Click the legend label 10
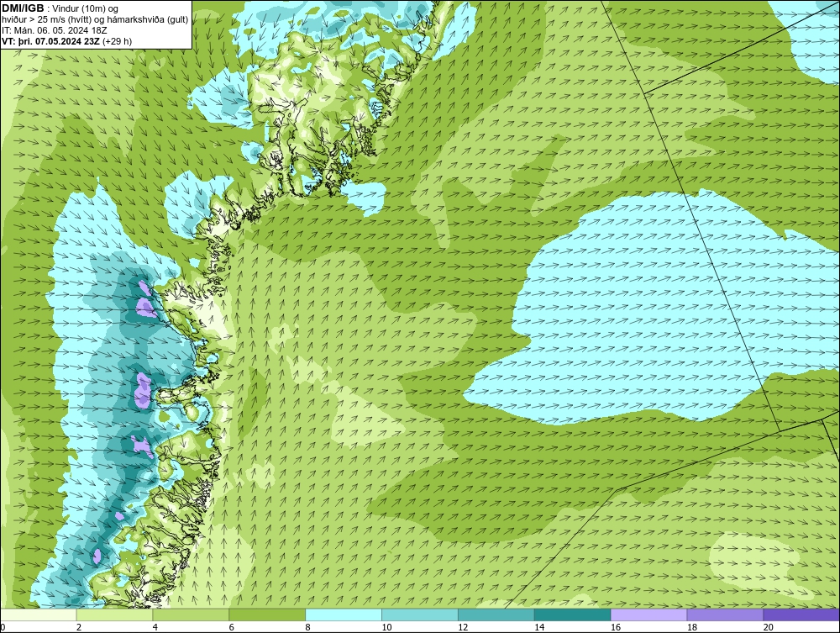 386,627
